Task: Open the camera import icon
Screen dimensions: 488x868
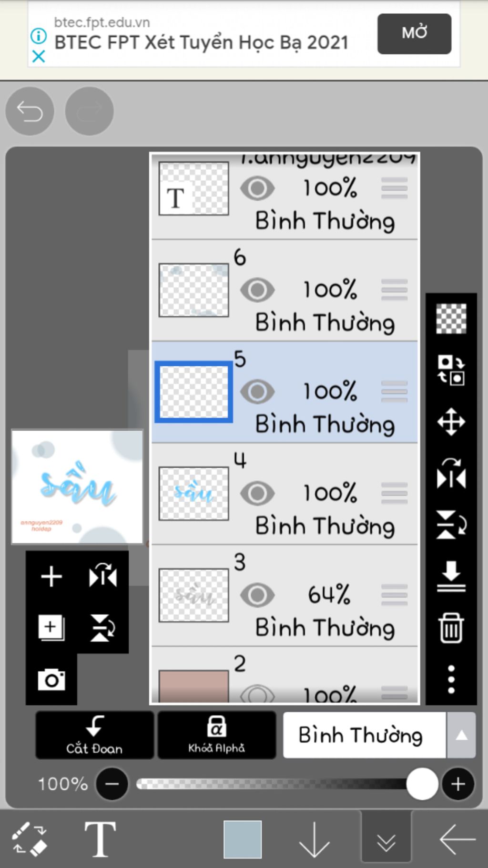Action: [51, 679]
